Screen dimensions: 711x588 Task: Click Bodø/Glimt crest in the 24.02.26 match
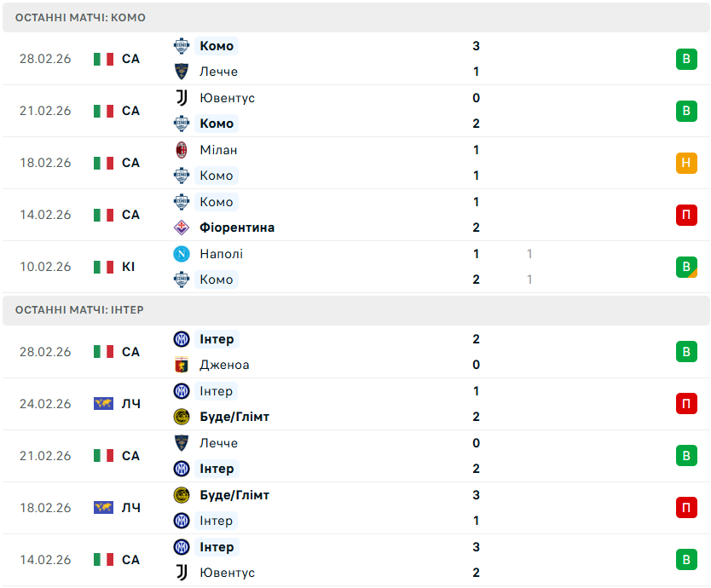pos(181,417)
